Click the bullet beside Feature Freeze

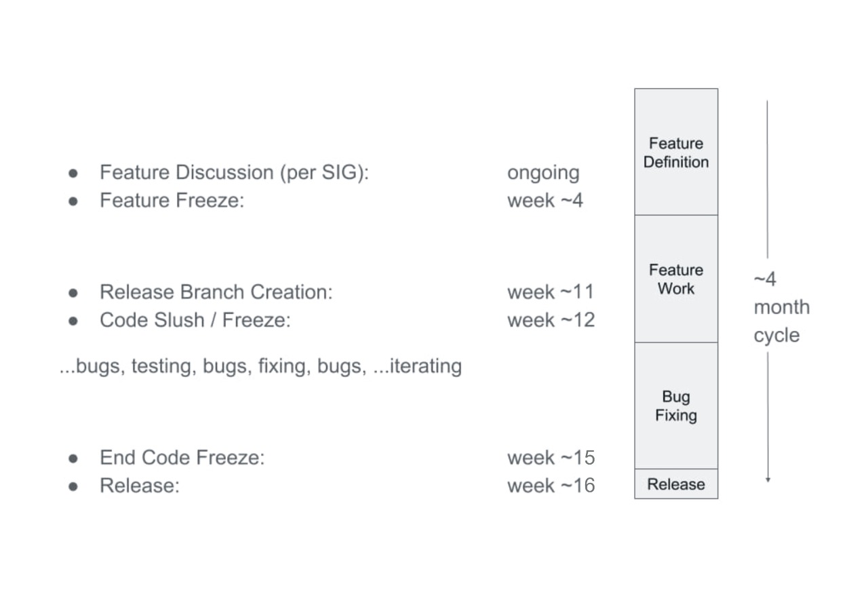tap(73, 201)
